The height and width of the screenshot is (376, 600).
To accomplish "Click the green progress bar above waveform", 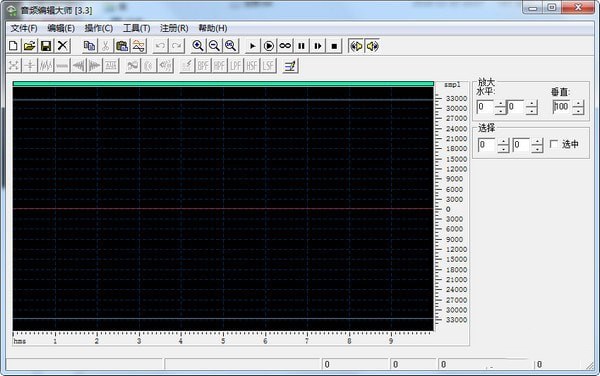I will click(223, 84).
